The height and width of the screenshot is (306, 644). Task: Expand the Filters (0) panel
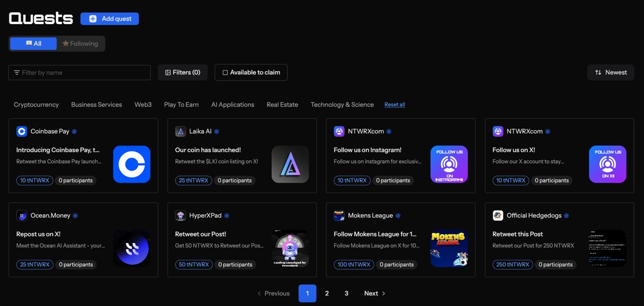click(182, 72)
